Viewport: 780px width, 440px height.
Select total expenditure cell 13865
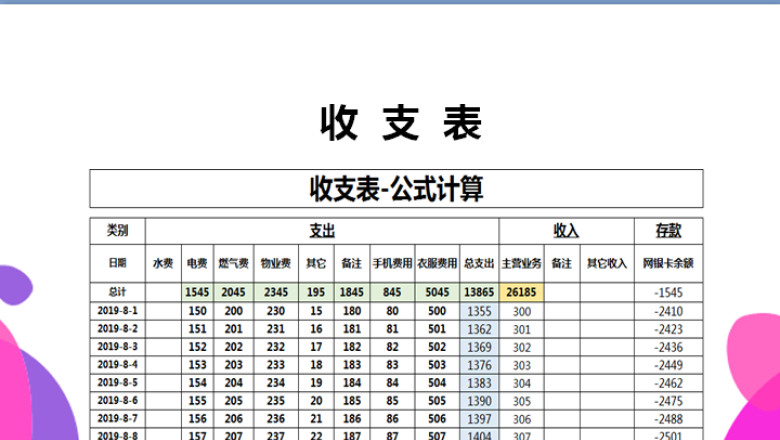coord(479,292)
